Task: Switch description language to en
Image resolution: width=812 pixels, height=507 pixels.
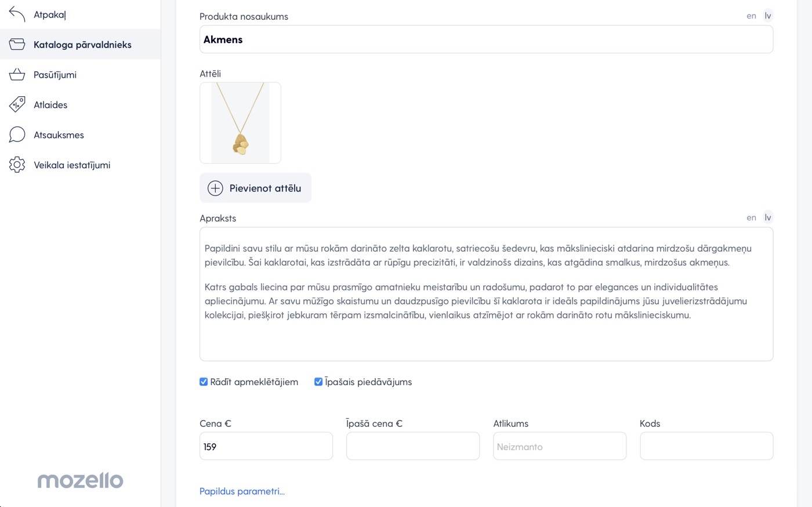Action: click(x=751, y=218)
